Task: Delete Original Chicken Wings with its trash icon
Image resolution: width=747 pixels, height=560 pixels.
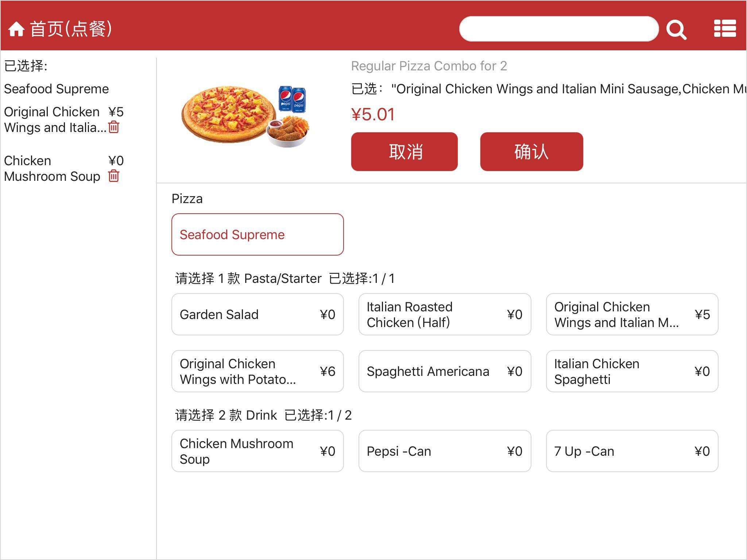Action: [114, 127]
